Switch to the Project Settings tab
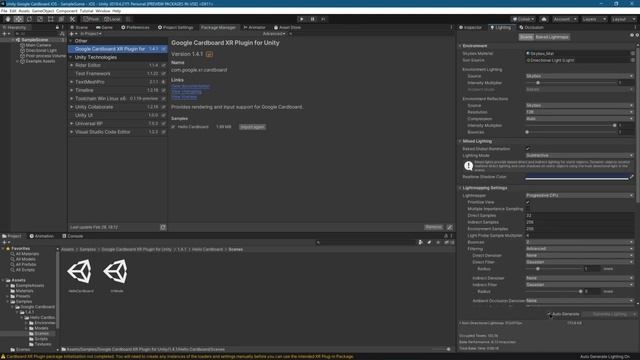This screenshot has width=640, height=360. coord(175,27)
